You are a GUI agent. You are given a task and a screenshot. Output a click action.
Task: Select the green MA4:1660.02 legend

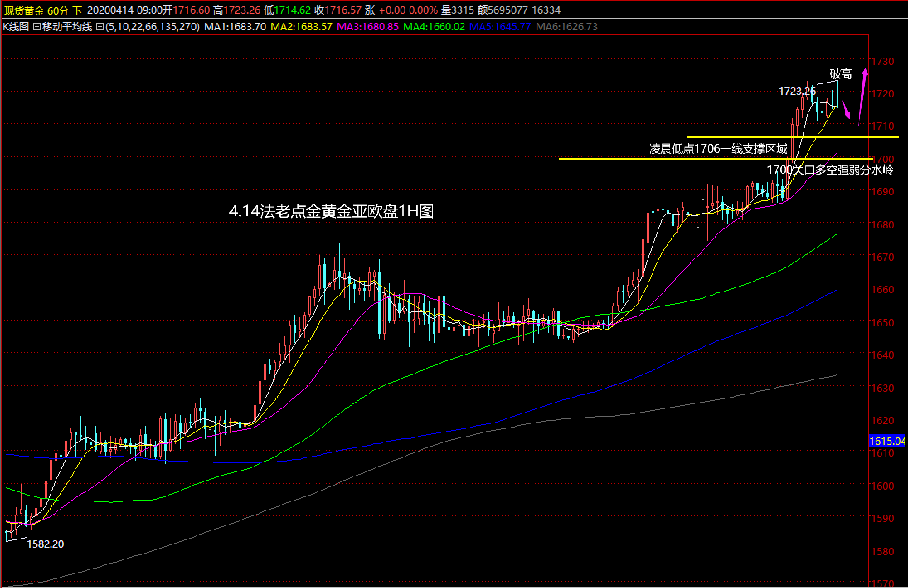coord(434,27)
